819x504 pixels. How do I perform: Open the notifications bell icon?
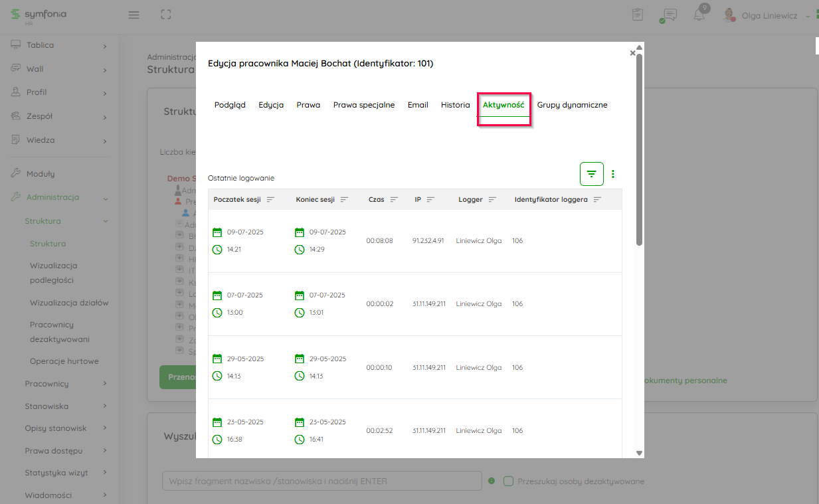699,15
